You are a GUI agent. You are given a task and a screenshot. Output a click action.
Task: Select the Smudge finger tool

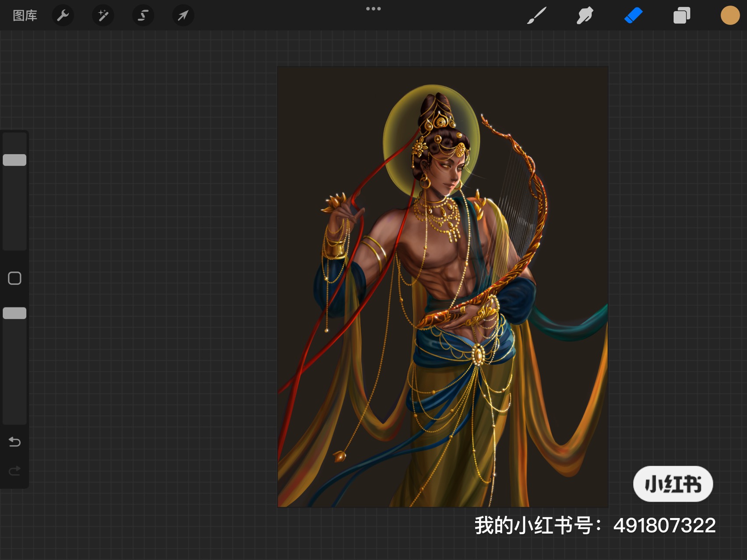click(x=585, y=16)
